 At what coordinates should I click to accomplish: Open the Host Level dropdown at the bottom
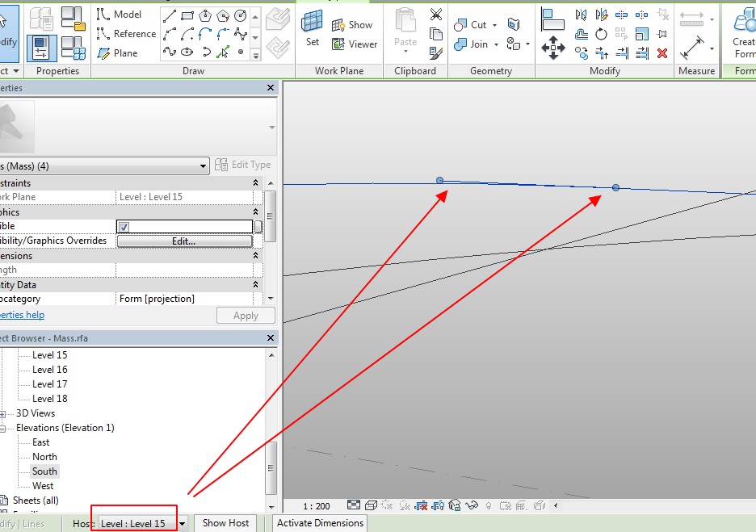click(x=183, y=523)
